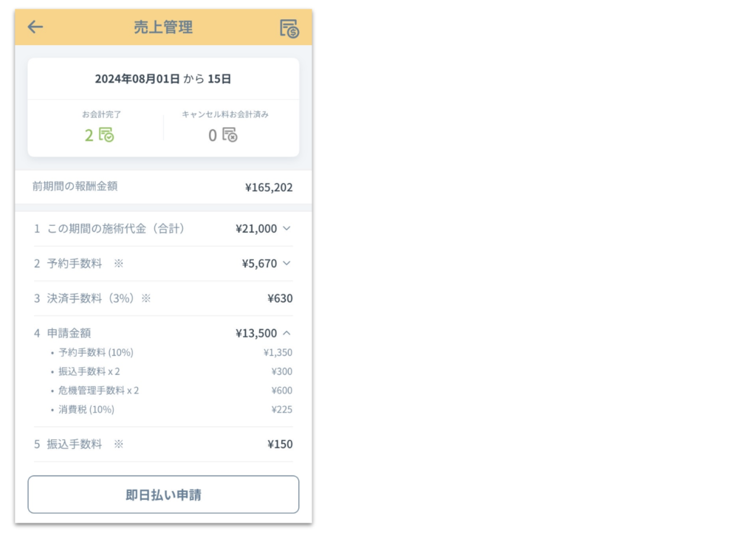Expand the この期間の施術代金（合計） chevron
This screenshot has width=756, height=539.
[x=286, y=229]
